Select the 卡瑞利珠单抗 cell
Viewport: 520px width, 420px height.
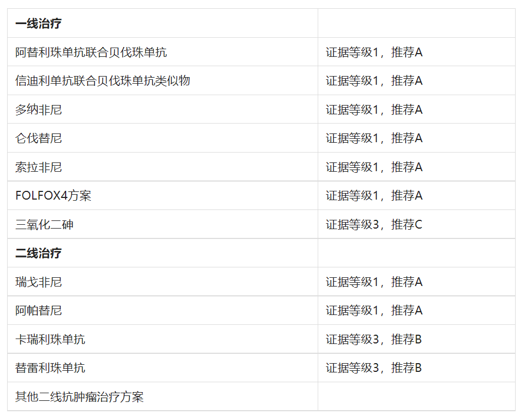point(50,340)
